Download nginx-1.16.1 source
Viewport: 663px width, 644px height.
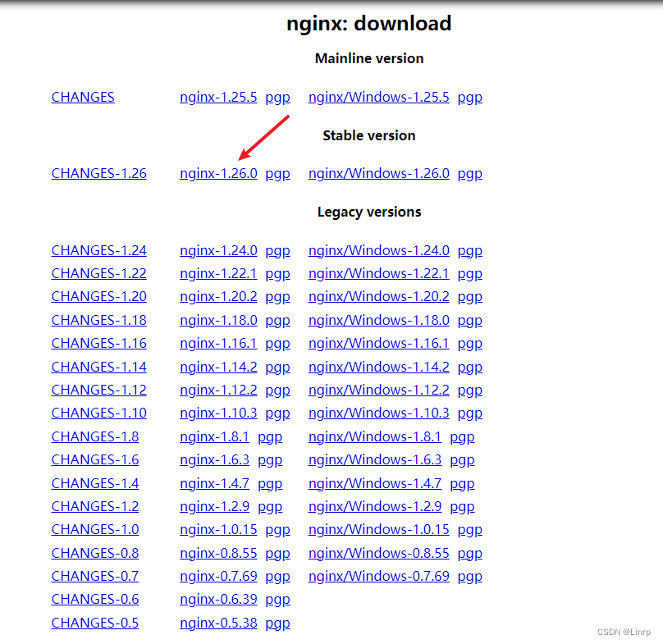pyautogui.click(x=218, y=343)
